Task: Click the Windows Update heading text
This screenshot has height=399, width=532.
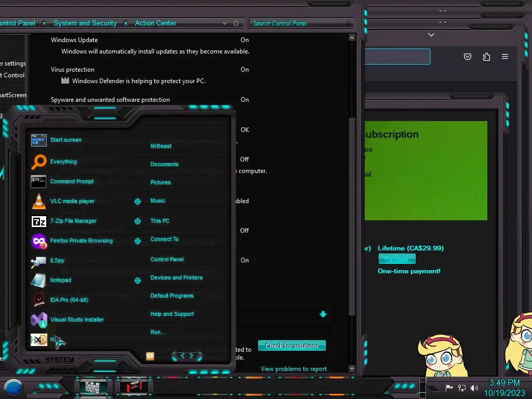Action: click(x=74, y=39)
